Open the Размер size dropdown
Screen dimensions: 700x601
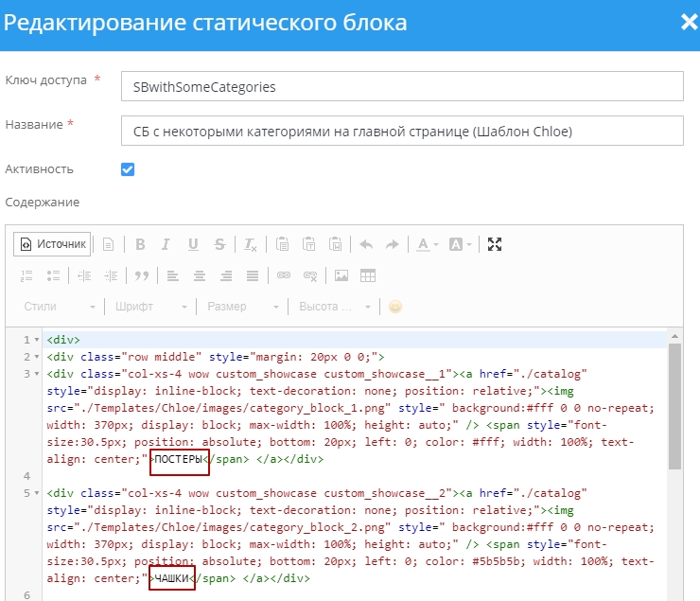click(242, 307)
